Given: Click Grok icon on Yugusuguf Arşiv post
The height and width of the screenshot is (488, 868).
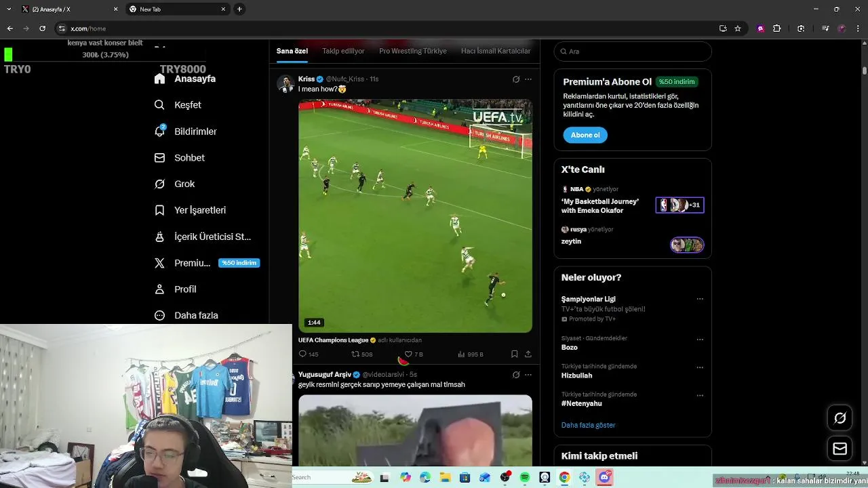Looking at the screenshot, I should [x=516, y=375].
